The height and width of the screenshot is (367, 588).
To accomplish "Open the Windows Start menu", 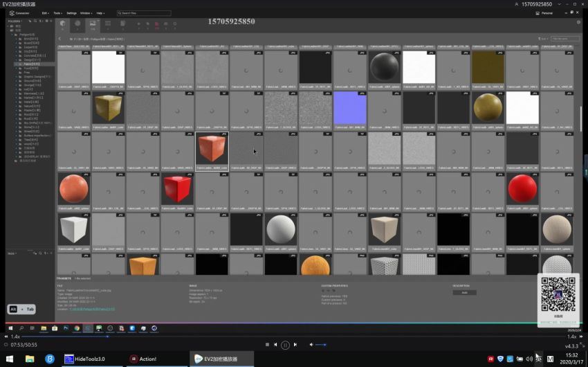I will pyautogui.click(x=10, y=359).
